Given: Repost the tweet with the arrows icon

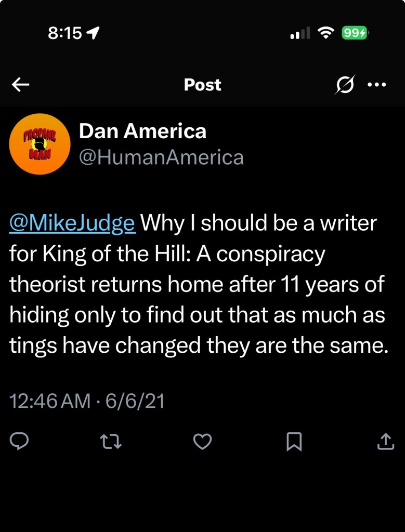Looking at the screenshot, I should click(x=111, y=442).
